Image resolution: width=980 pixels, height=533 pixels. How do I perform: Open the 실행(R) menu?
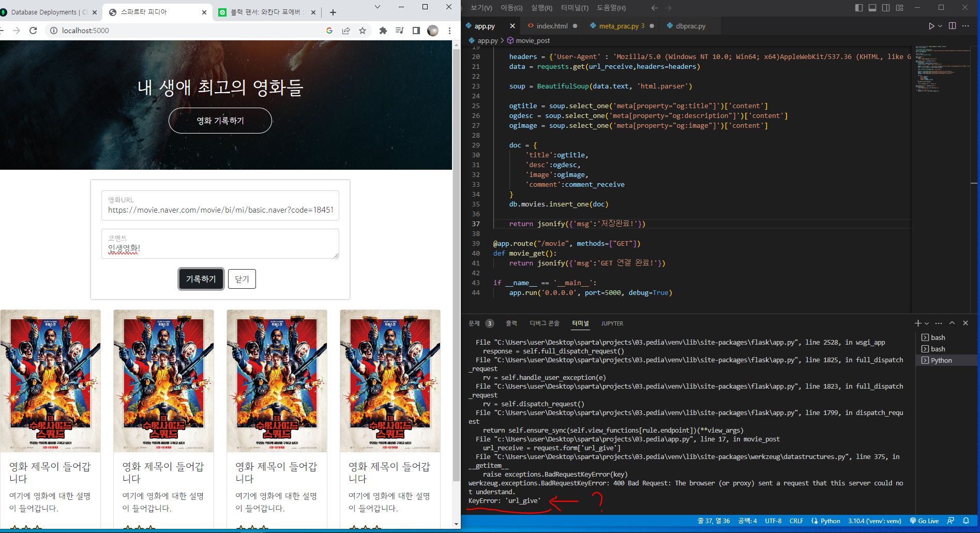pyautogui.click(x=541, y=8)
